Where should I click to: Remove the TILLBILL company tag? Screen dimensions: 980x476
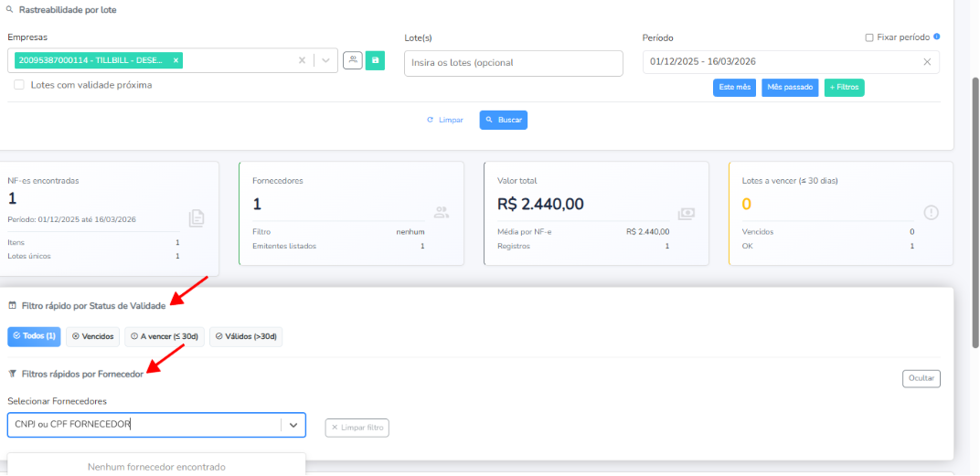click(x=176, y=60)
